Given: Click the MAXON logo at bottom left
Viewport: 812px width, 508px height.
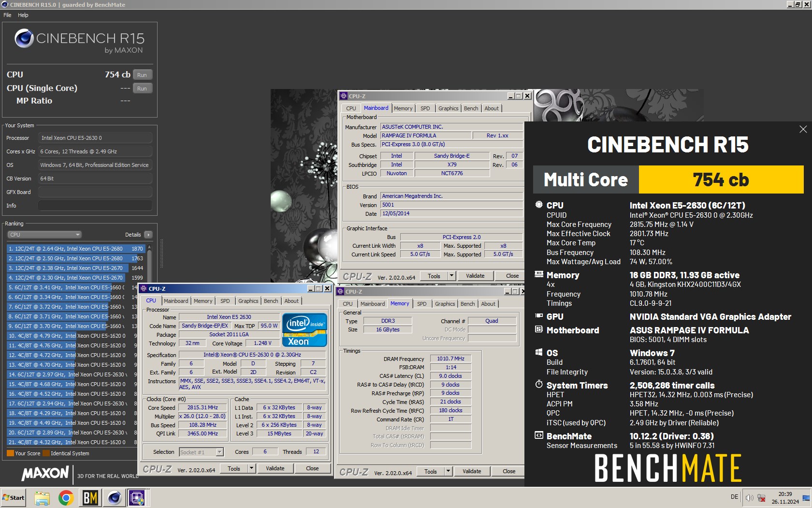Looking at the screenshot, I should (x=45, y=473).
